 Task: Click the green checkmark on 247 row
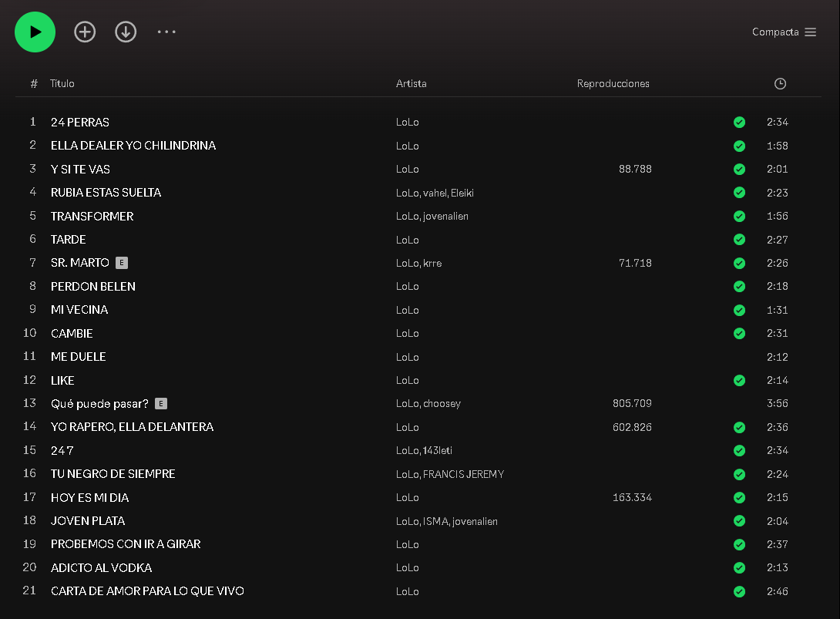[x=739, y=451]
